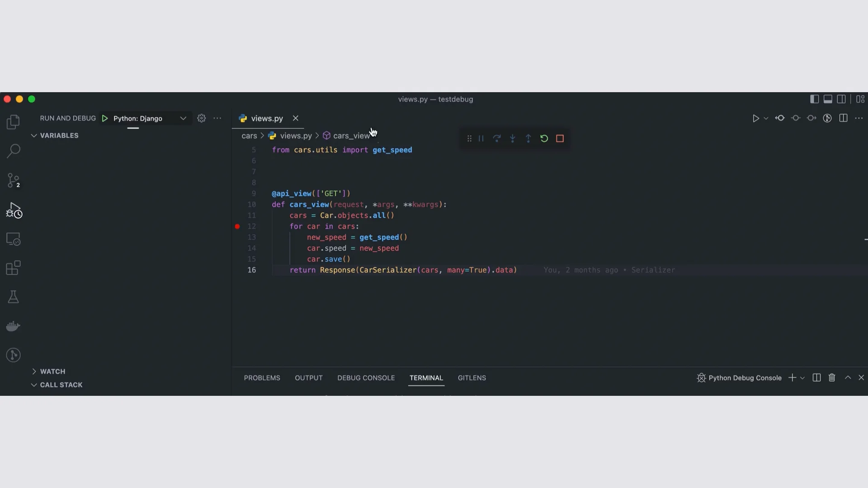
Task: Maximize the panel size
Action: tap(848, 377)
